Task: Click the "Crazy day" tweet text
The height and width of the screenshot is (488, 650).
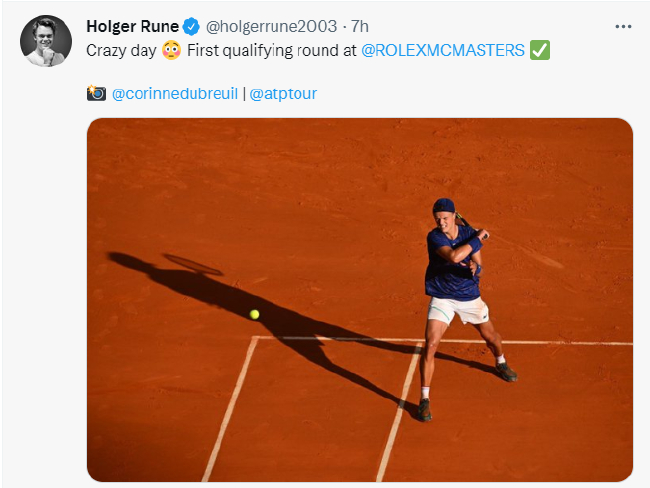Action: tap(121, 51)
